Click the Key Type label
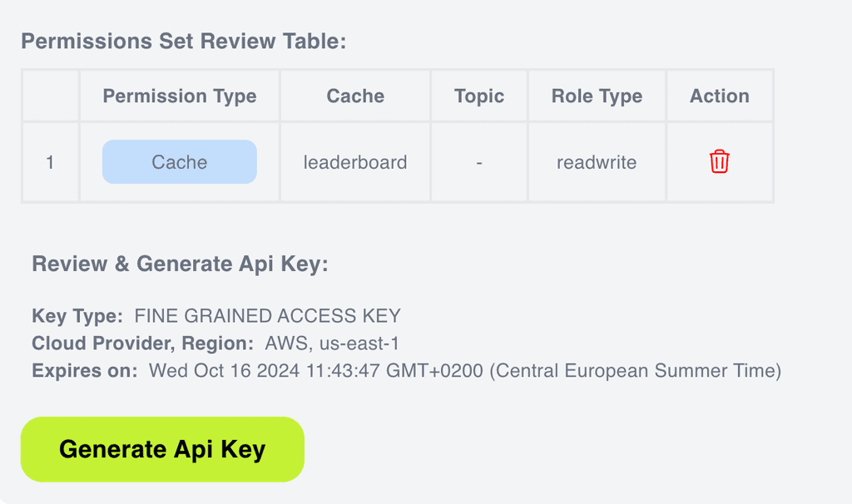 pyautogui.click(x=77, y=316)
